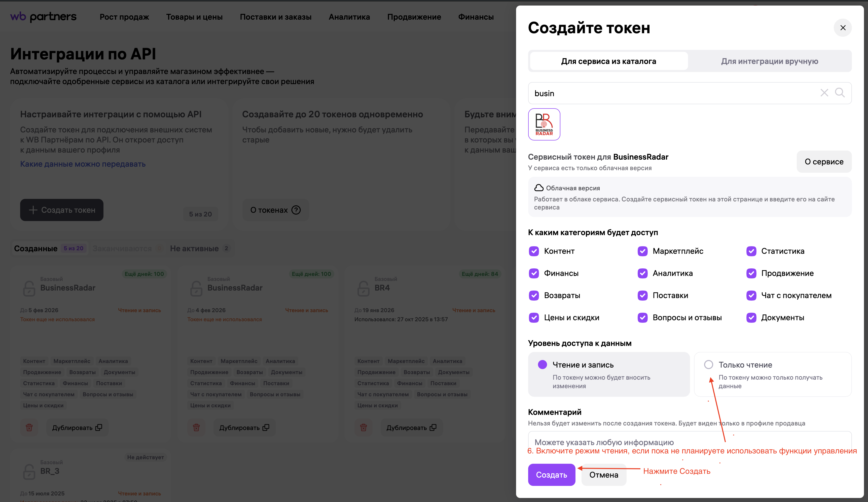Image resolution: width=868 pixels, height=502 pixels.
Task: Open the Аналитика menu
Action: tap(349, 17)
